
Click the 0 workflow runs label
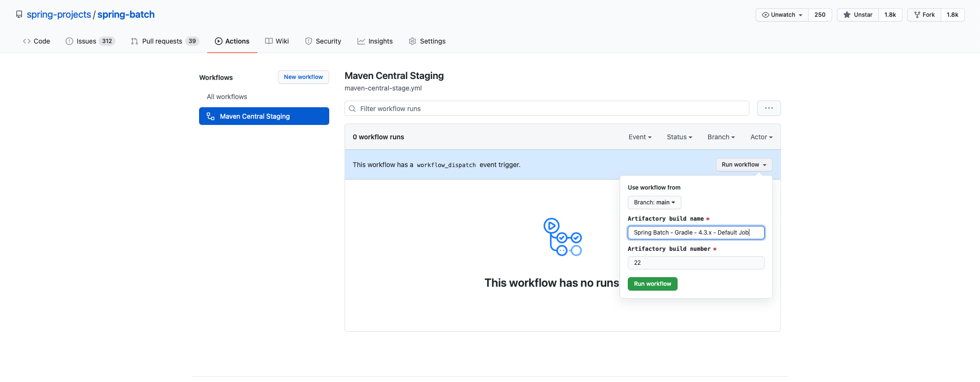click(379, 137)
